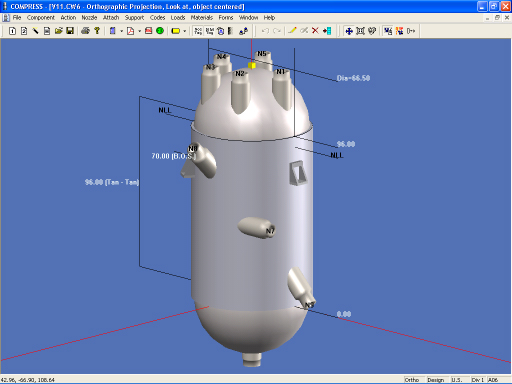Click the cyan insert component icon

[327, 31]
